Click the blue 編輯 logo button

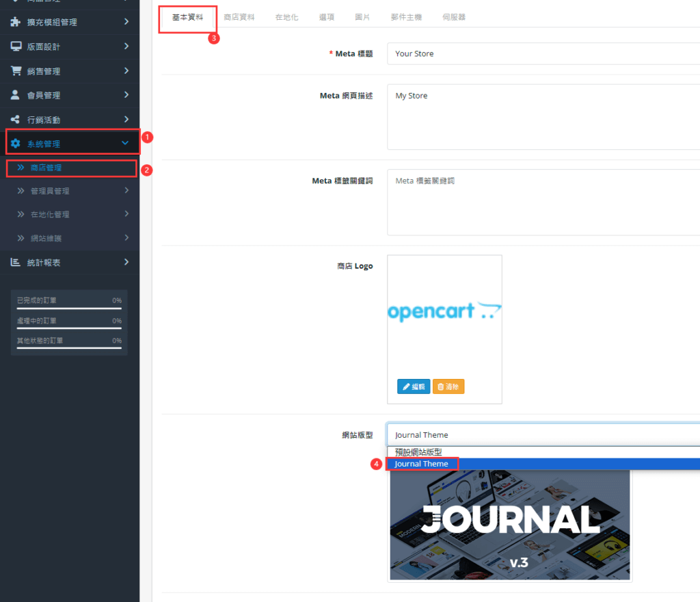(x=414, y=387)
